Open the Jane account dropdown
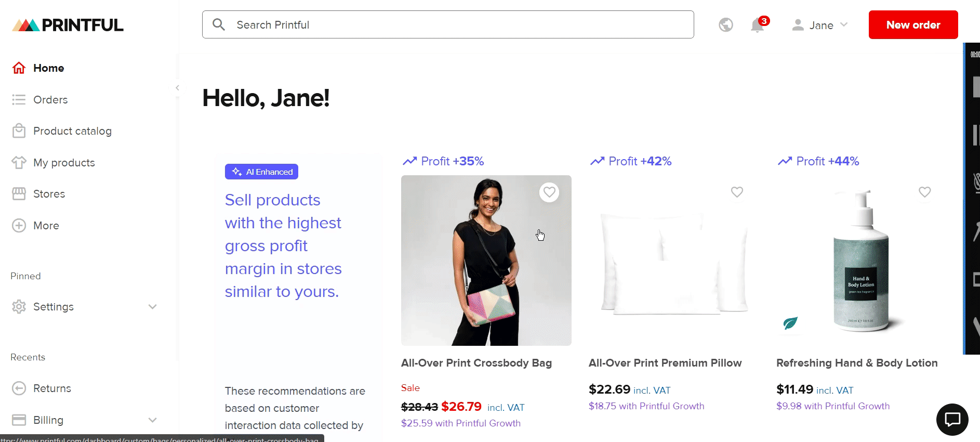The image size is (980, 442). pyautogui.click(x=819, y=24)
